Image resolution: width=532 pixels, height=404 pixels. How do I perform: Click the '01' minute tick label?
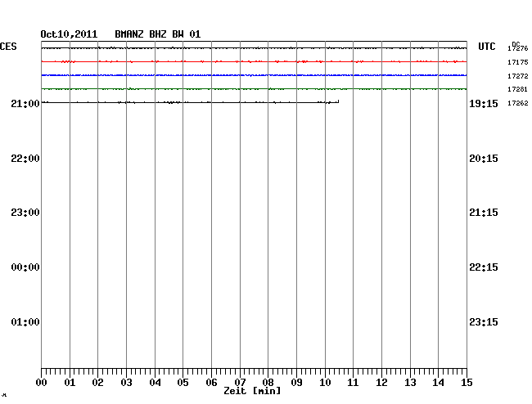tap(70, 383)
